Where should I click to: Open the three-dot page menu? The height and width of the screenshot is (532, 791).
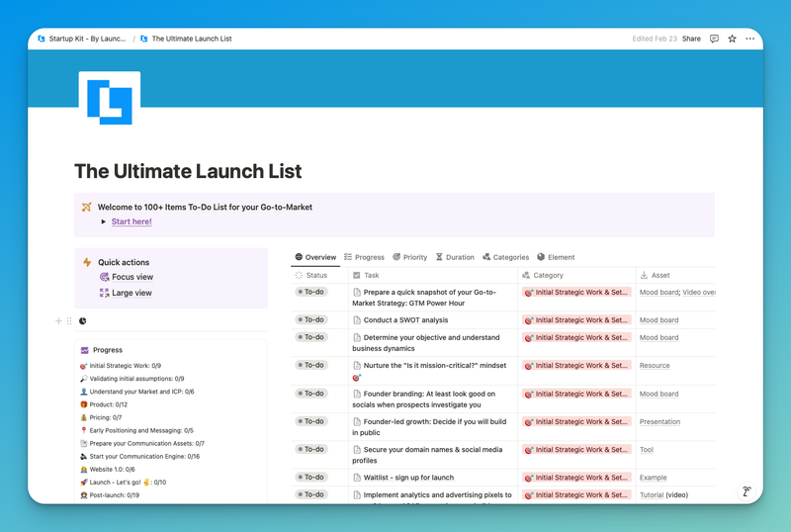750,39
